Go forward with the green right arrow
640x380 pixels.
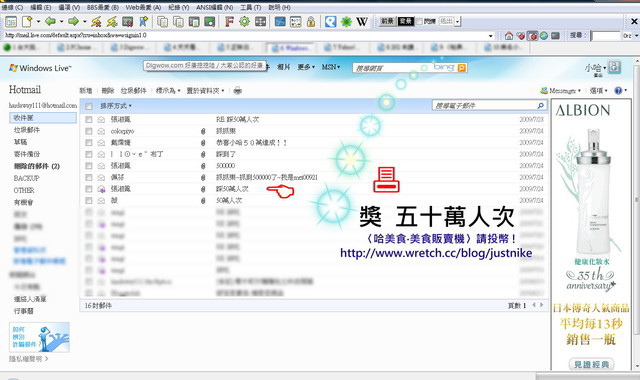pos(73,21)
